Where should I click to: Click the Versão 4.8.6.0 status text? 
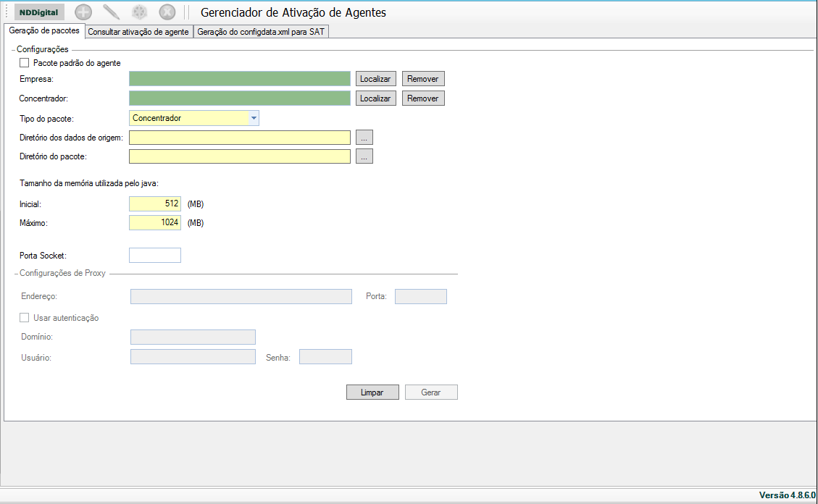pyautogui.click(x=788, y=495)
